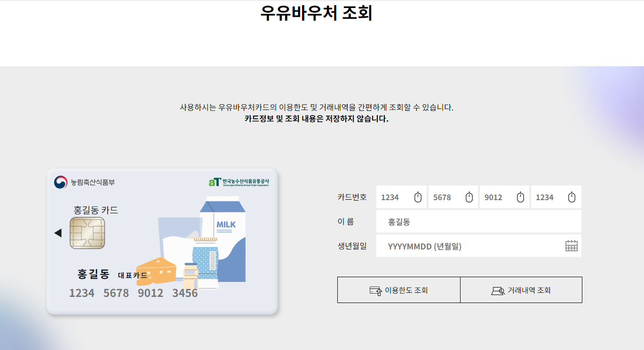
Task: Click the mouse keypad icon in the 9012 field
Action: click(520, 197)
